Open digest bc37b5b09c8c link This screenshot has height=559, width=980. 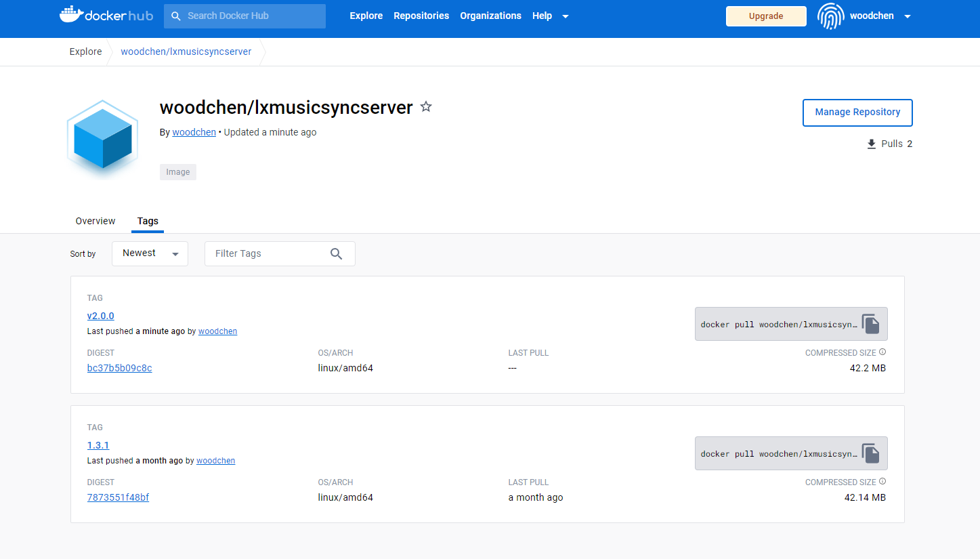point(120,368)
